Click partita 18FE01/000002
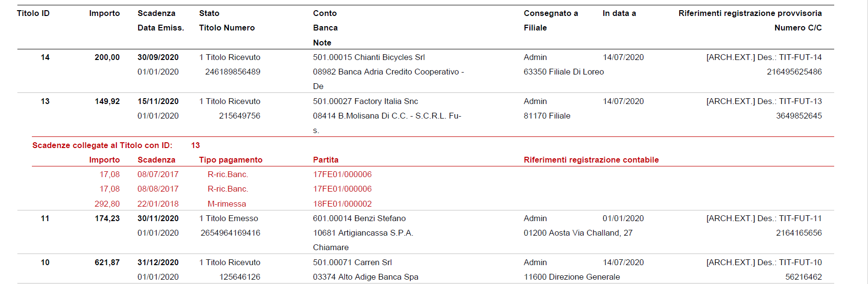 tap(342, 204)
